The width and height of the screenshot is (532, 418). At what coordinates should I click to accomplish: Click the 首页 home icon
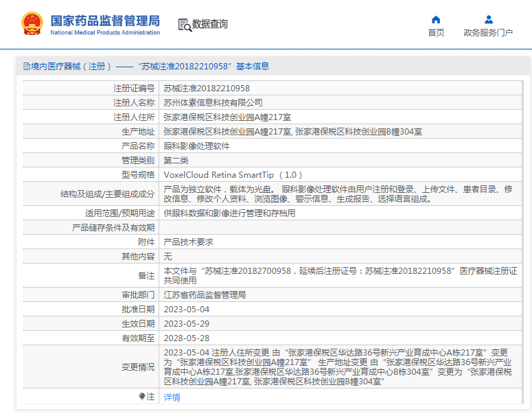[x=436, y=20]
